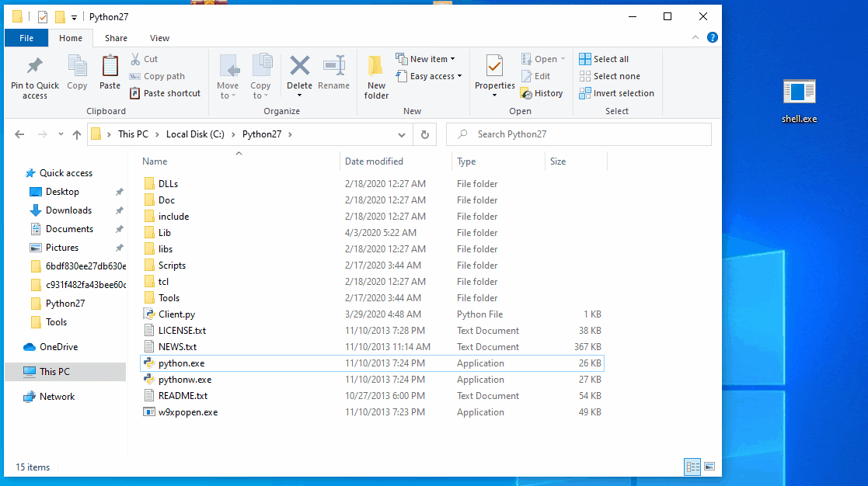The image size is (868, 486).
Task: Expand chevron after Python27 breadcrumb
Action: [x=290, y=134]
